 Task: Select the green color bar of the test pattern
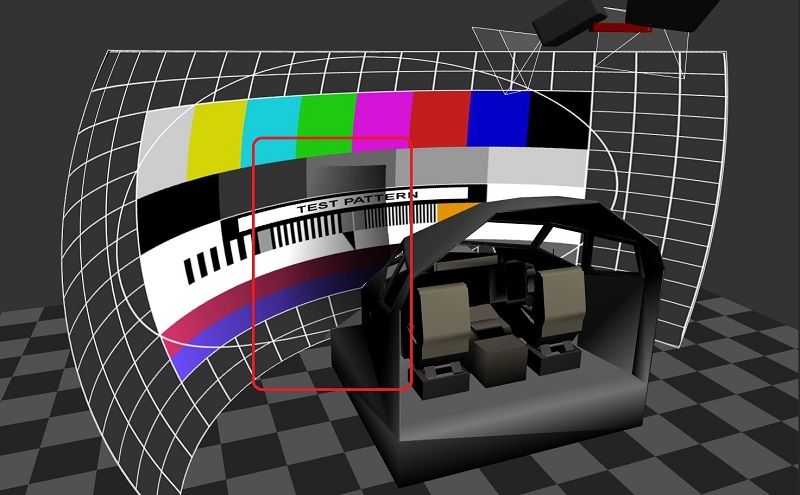click(327, 124)
